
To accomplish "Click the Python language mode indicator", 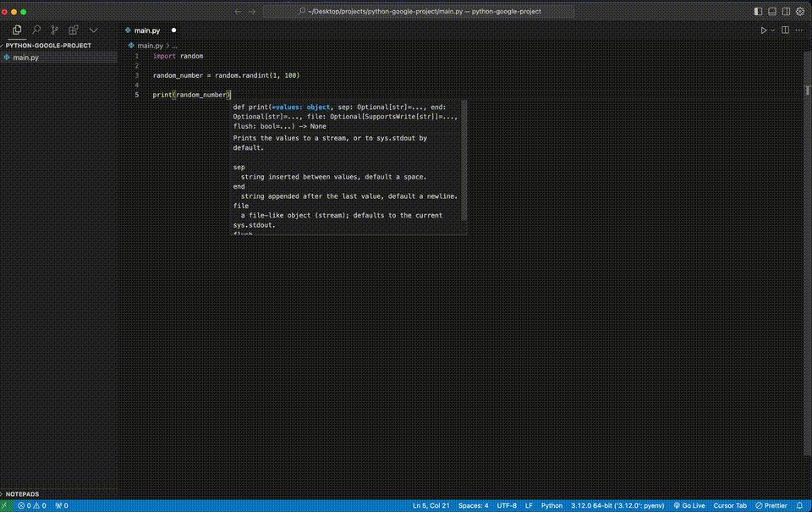I will pos(551,505).
